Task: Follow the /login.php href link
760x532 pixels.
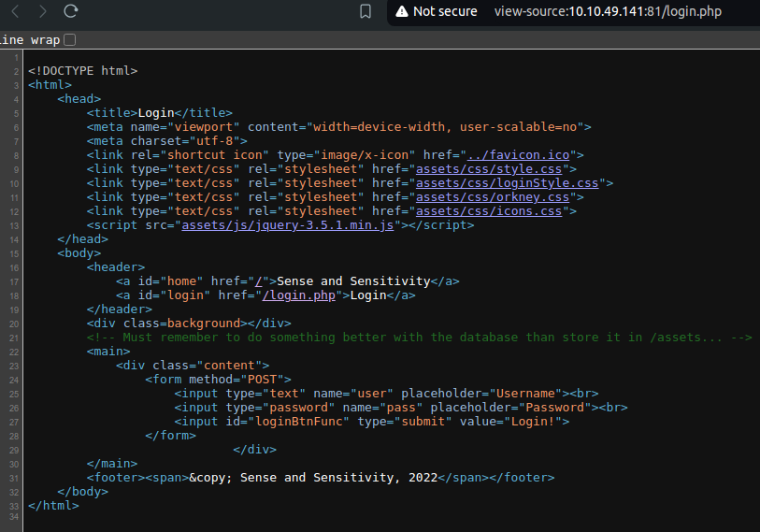Action: coord(301,295)
